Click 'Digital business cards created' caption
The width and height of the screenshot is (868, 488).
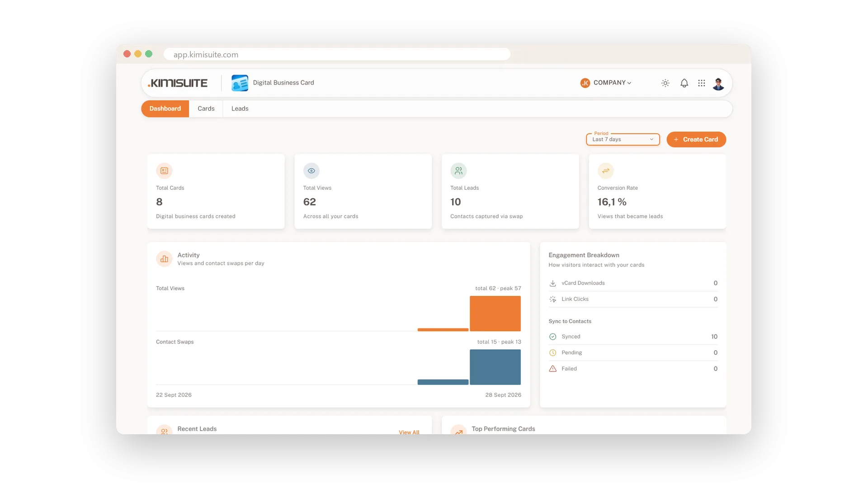pos(196,216)
